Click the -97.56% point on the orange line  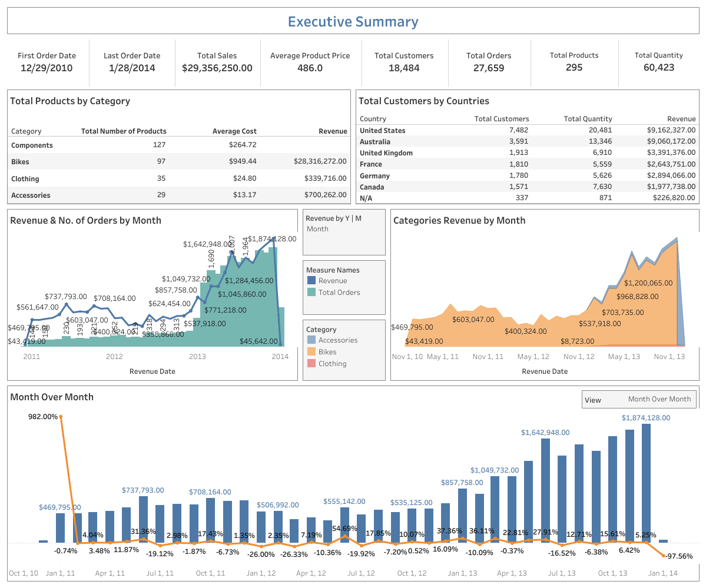point(664,556)
